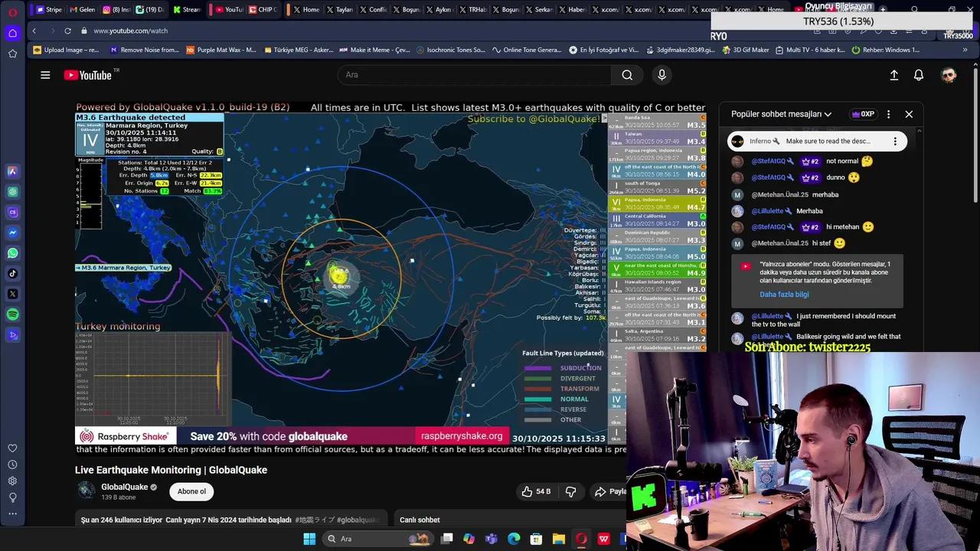Go back in browser

34,31
